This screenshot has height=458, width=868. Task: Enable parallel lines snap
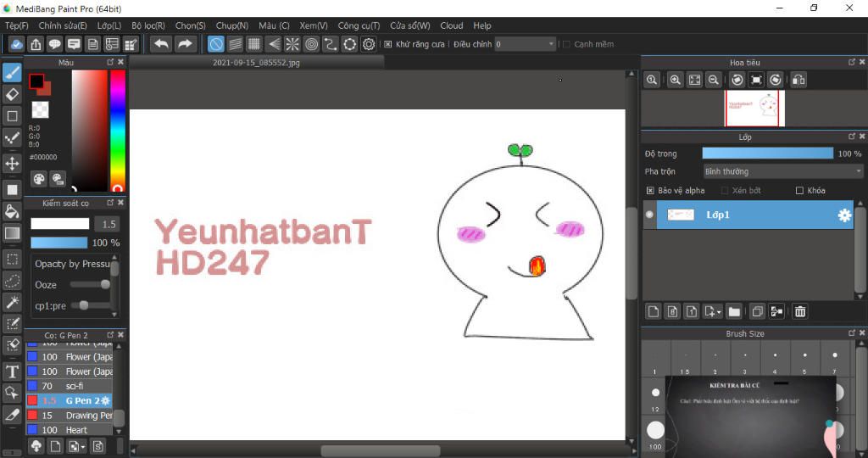(236, 44)
